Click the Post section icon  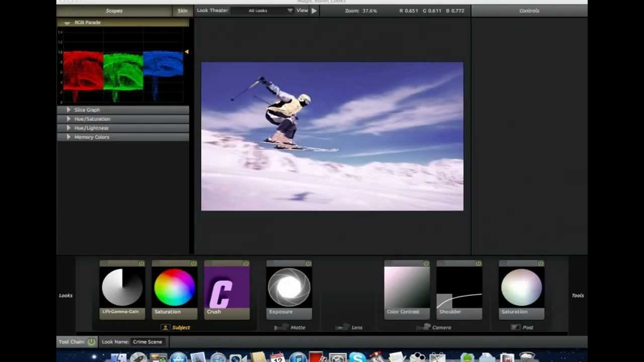[x=515, y=327]
